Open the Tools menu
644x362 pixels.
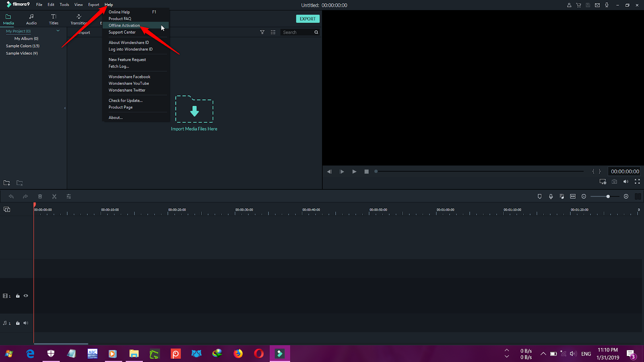64,5
